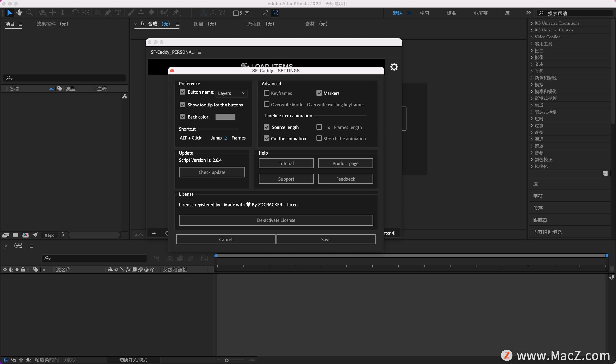Select the Clone Stamp tool
Screen dimensions: 616x364
[x=141, y=13]
